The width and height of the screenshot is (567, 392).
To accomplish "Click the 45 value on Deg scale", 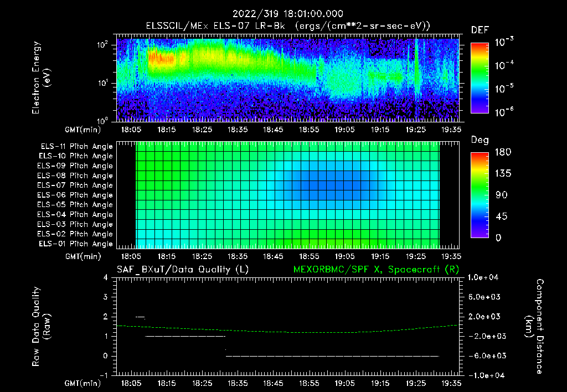I will pos(502,216).
